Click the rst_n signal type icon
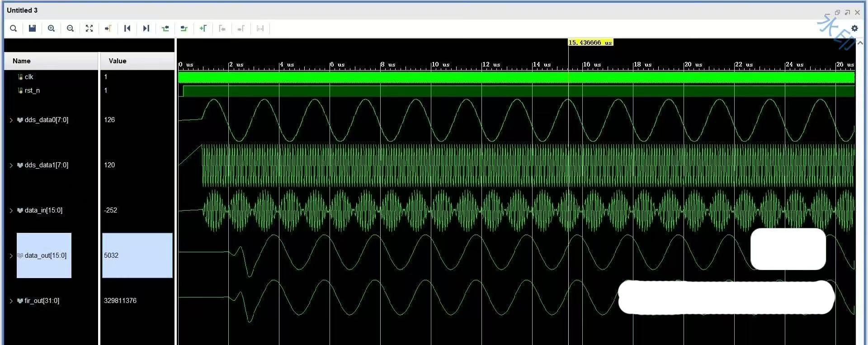 pos(20,90)
